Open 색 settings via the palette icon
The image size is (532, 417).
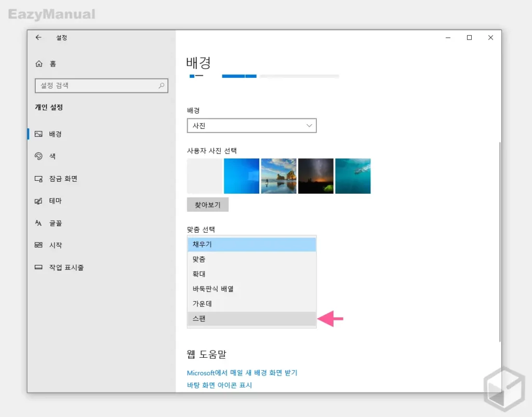click(x=39, y=156)
